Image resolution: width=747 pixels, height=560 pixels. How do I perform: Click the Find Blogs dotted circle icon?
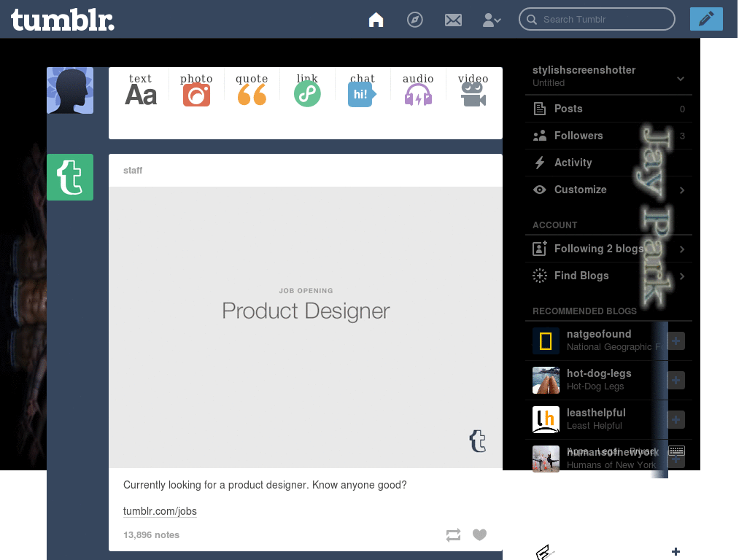540,276
